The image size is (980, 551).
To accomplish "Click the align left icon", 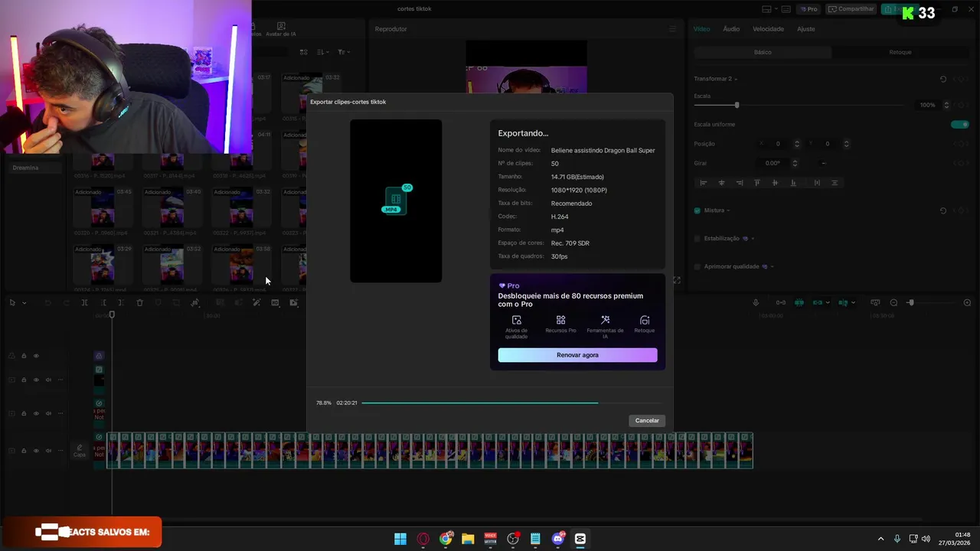I will tap(703, 183).
